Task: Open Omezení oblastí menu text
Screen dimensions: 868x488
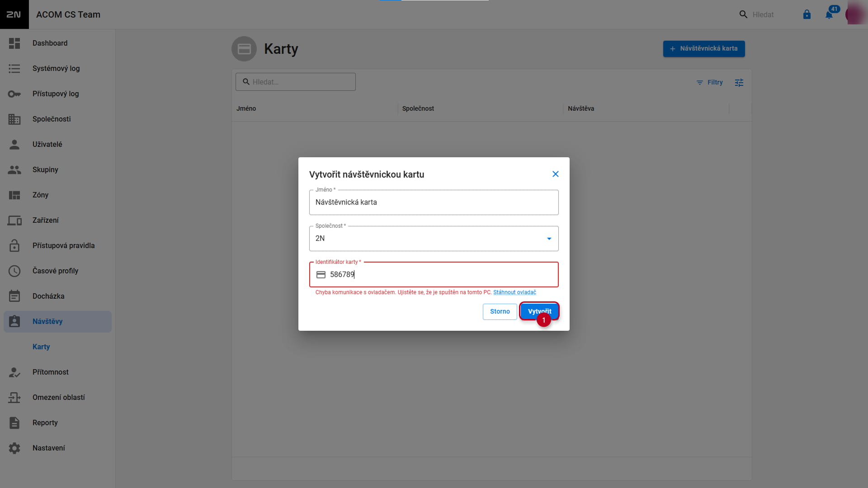Action: pyautogui.click(x=59, y=398)
